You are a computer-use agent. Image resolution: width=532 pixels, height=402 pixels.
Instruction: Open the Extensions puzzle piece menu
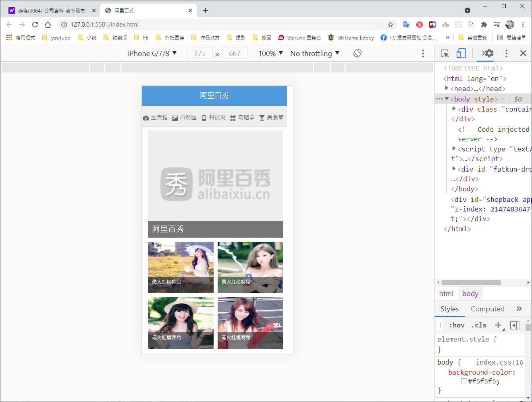pyautogui.click(x=484, y=25)
